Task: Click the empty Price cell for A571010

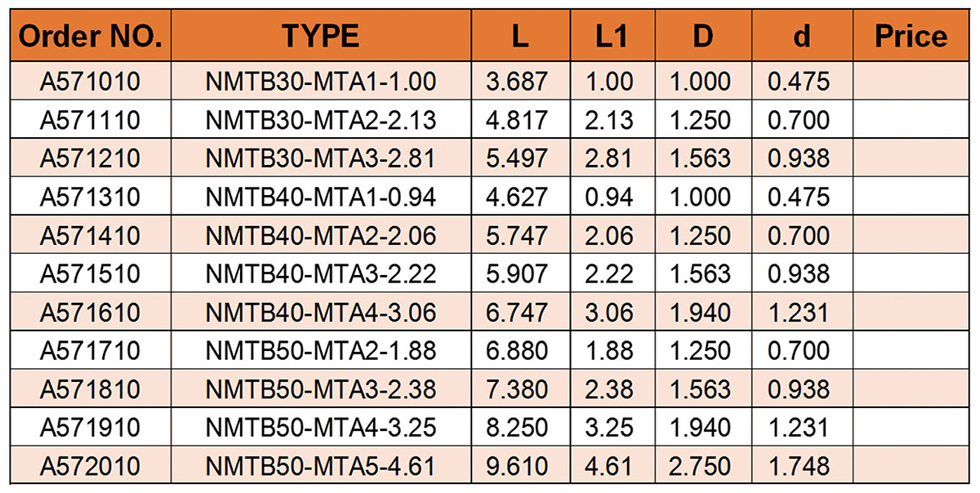Action: (x=911, y=82)
